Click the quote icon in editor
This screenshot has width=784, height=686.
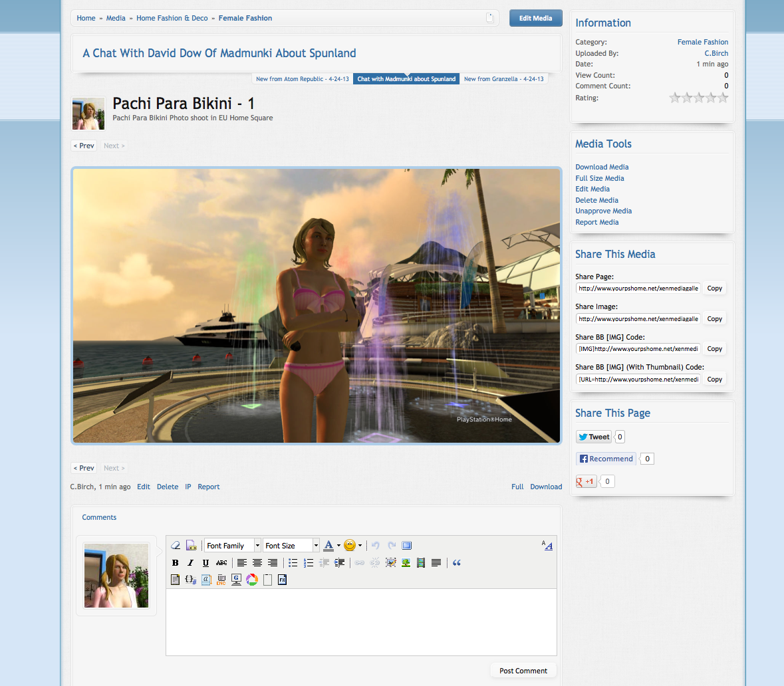coord(456,563)
